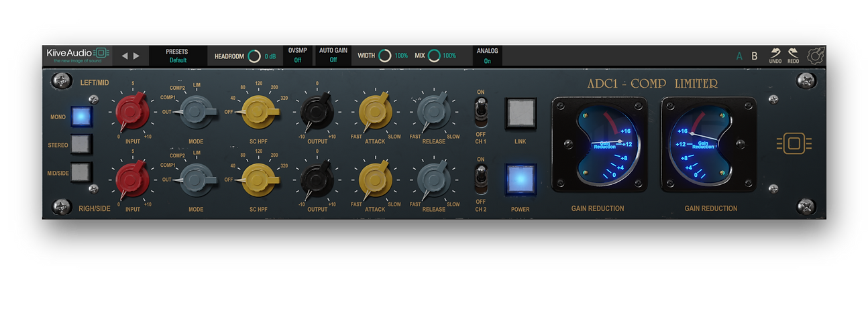This screenshot has height=335, width=868.
Task: Flip the CH 1 on/off switch
Action: click(480, 112)
